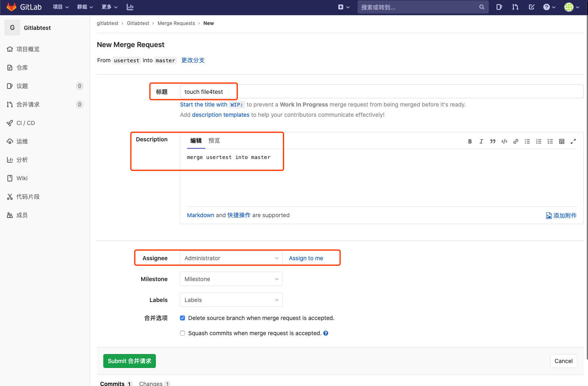Insert a blockquote in the description
Viewport: 588px width, 386px height.
[x=492, y=141]
